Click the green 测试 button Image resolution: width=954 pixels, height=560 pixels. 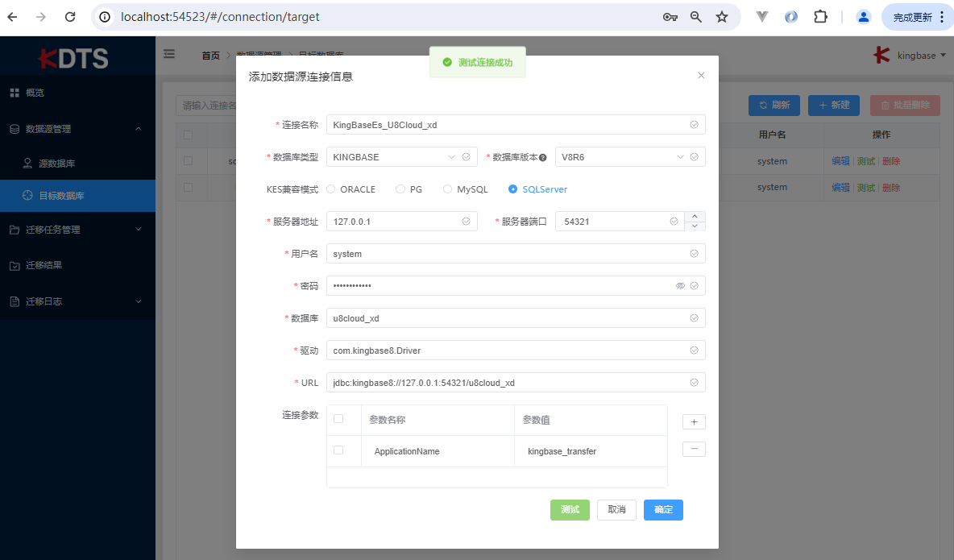570,510
